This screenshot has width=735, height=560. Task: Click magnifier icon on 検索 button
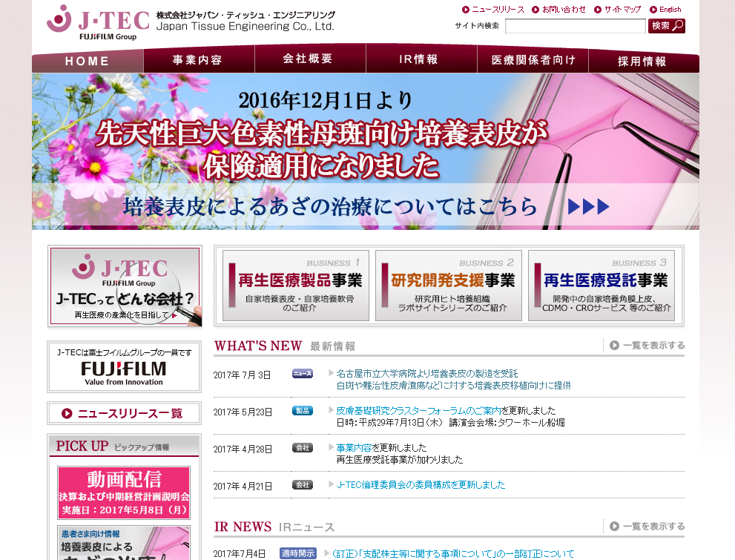pos(677,26)
